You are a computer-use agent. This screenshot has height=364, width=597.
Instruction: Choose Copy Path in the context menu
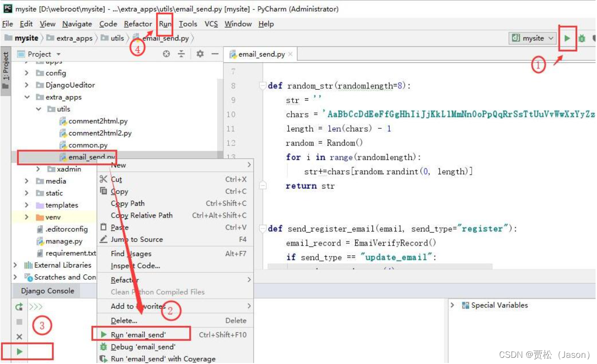175,203
